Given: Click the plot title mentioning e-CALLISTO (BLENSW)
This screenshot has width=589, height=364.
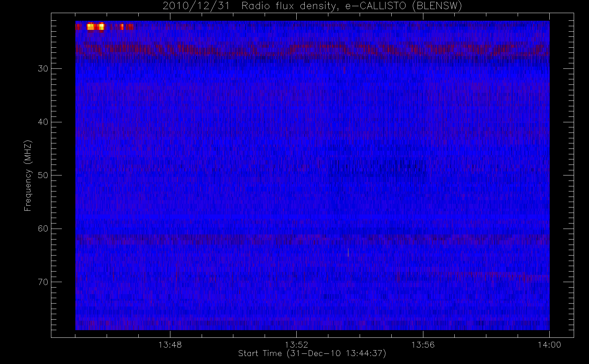Looking at the screenshot, I should [312, 6].
